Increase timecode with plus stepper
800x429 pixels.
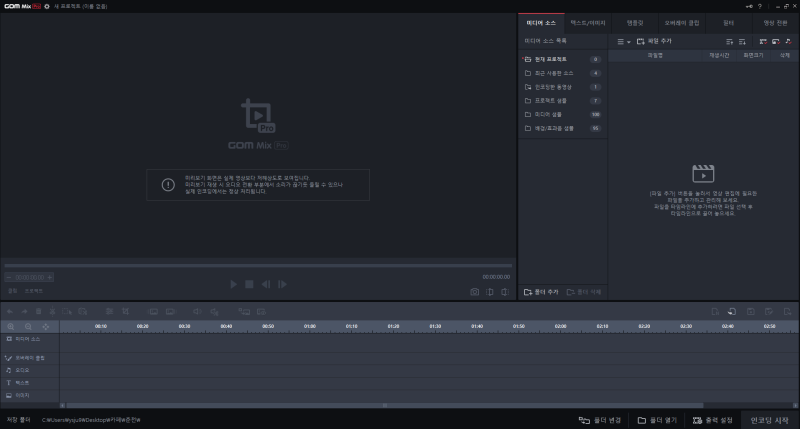49,277
